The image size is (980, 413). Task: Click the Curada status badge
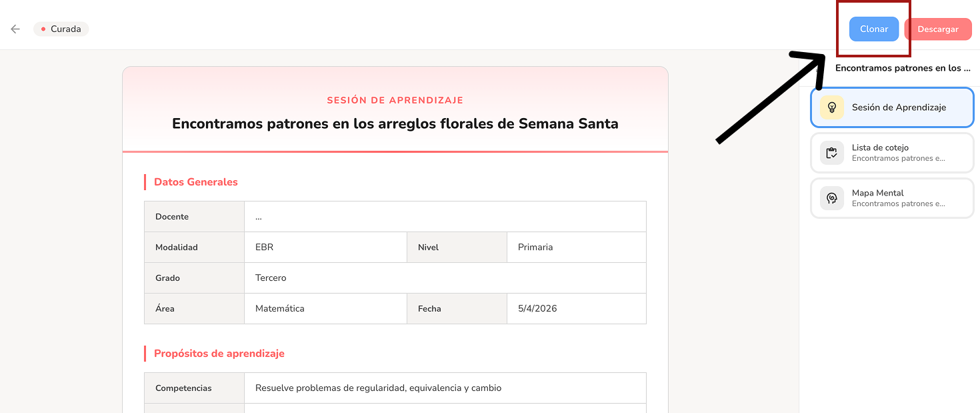tap(61, 29)
